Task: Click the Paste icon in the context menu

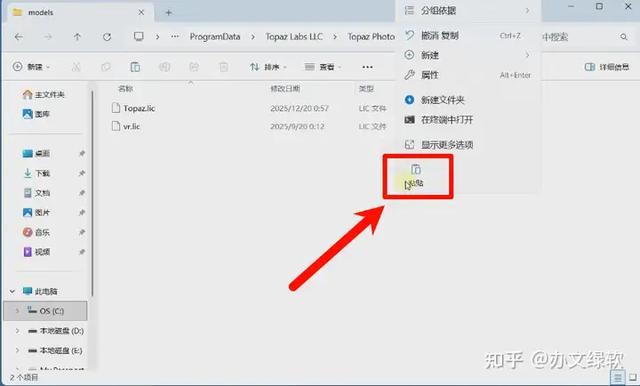Action: [416, 169]
